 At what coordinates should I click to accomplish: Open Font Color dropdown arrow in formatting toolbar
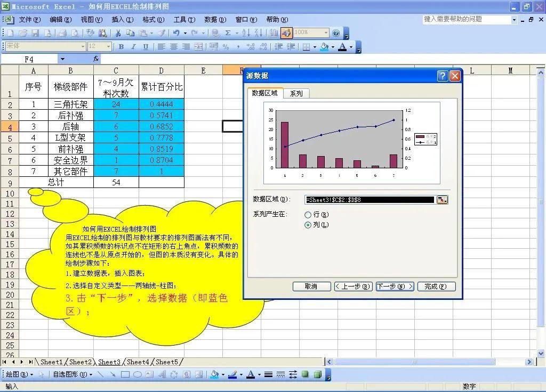pyautogui.click(x=351, y=47)
